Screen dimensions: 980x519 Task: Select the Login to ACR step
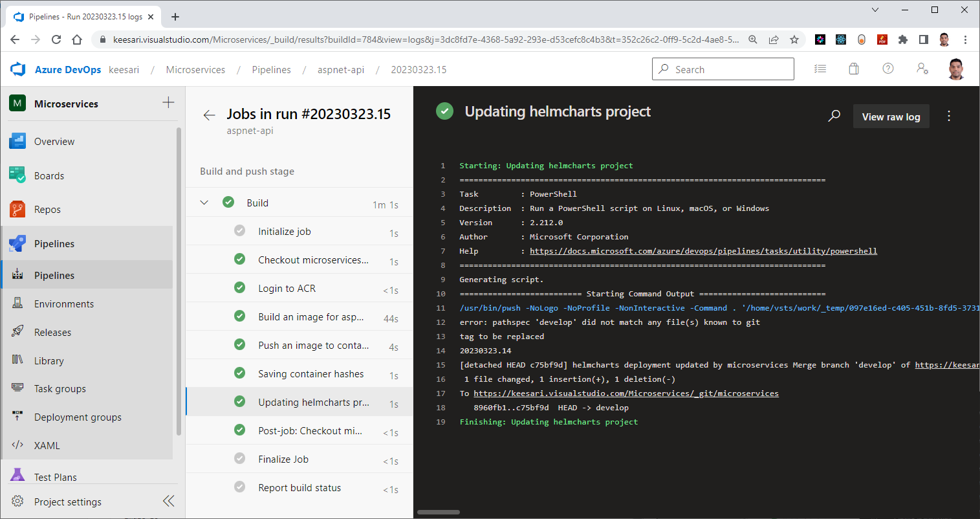(x=299, y=288)
